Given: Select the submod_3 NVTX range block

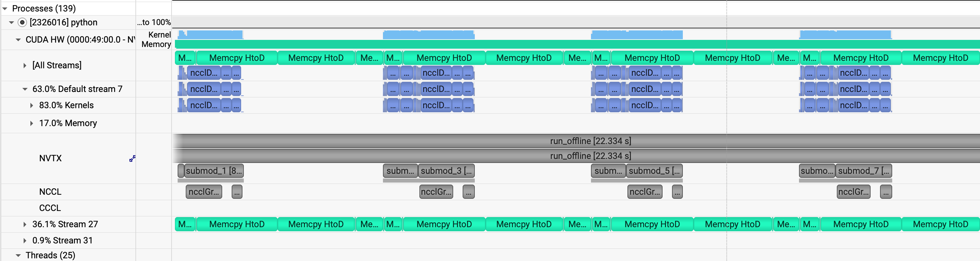Looking at the screenshot, I should (x=446, y=171).
